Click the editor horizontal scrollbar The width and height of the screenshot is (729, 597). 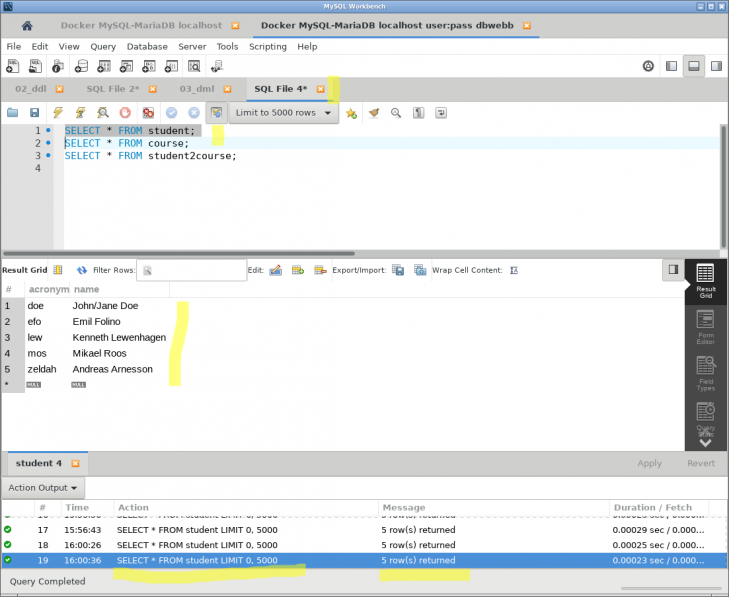(179, 253)
